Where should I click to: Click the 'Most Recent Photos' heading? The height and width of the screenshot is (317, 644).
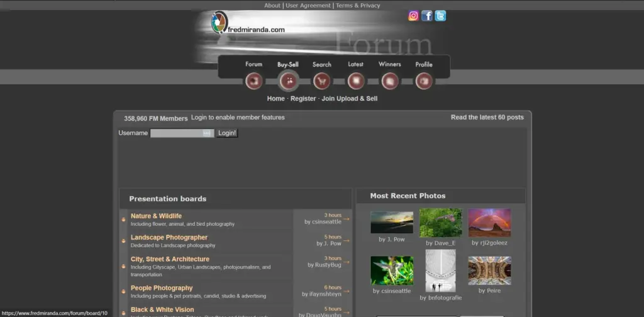click(x=408, y=196)
